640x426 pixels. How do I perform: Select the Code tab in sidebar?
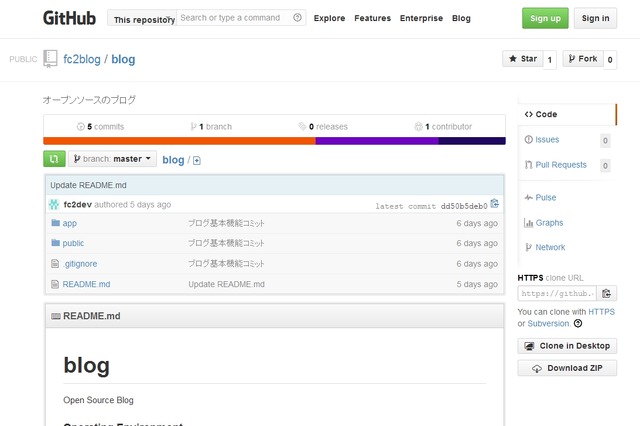(x=567, y=114)
